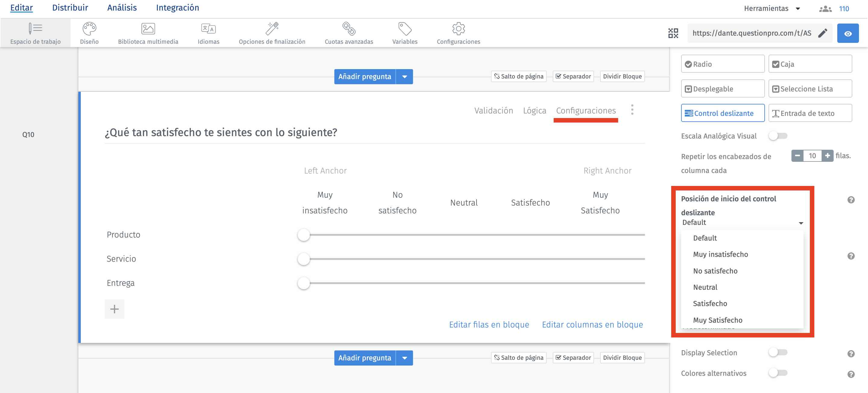The width and height of the screenshot is (868, 393).
Task: Open the Lógica tab of question
Action: [534, 111]
